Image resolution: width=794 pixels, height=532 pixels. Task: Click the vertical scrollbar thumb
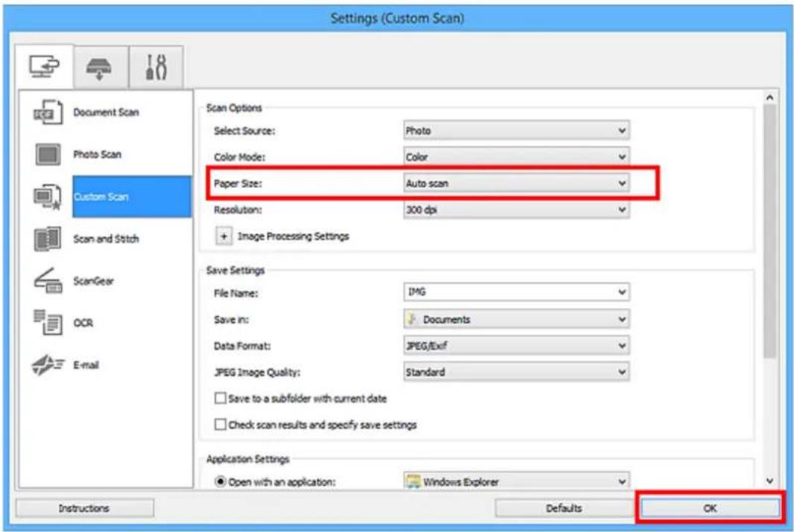[x=769, y=230]
